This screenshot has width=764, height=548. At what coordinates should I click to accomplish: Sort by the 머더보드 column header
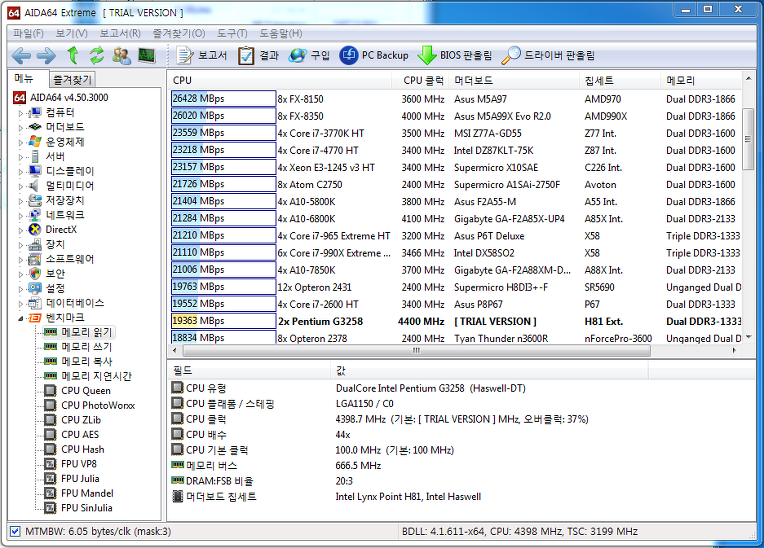pos(515,80)
